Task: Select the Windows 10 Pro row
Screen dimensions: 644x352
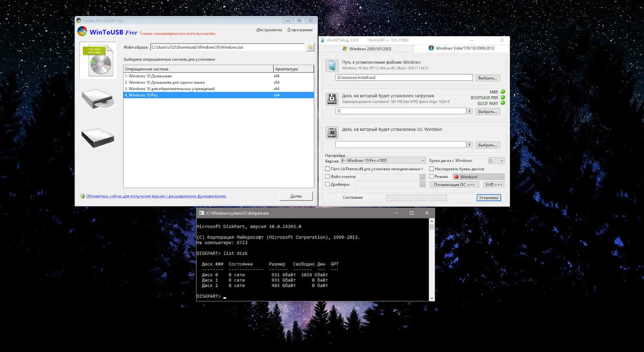Action: (219, 95)
